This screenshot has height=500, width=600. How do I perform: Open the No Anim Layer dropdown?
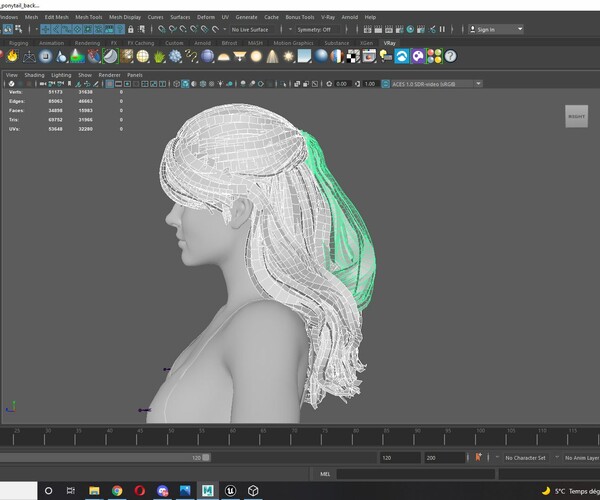(x=582, y=458)
